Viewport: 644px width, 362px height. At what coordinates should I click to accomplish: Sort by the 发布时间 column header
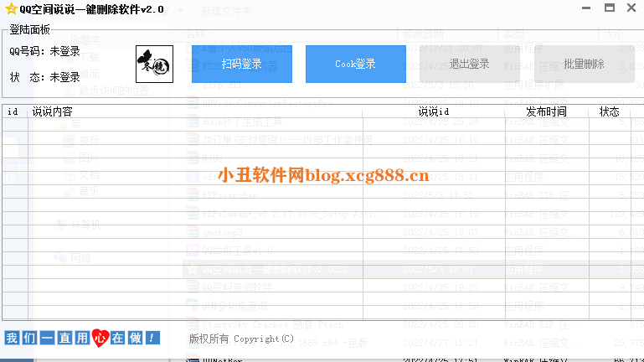[547, 111]
